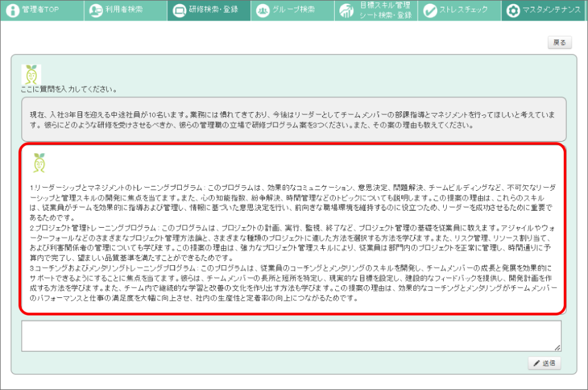The image size is (588, 390).
Task: Open 目標スキル管理シート検索・登録 tab
Action: (x=376, y=10)
